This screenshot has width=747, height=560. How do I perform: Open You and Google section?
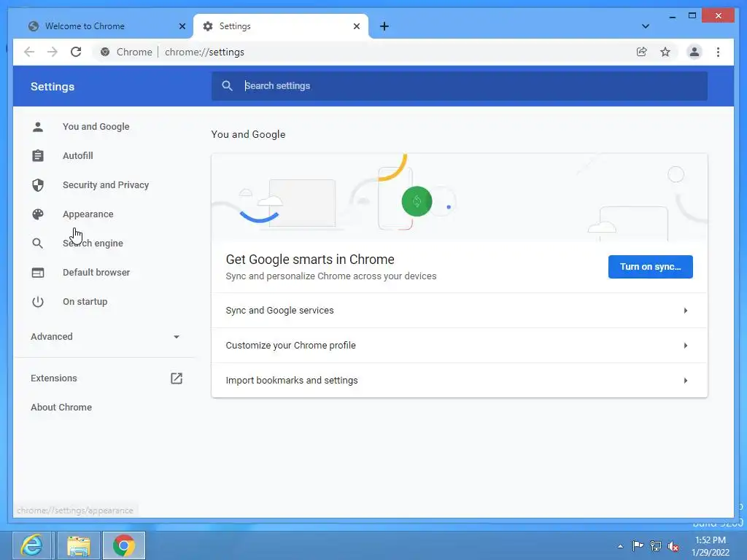click(96, 127)
